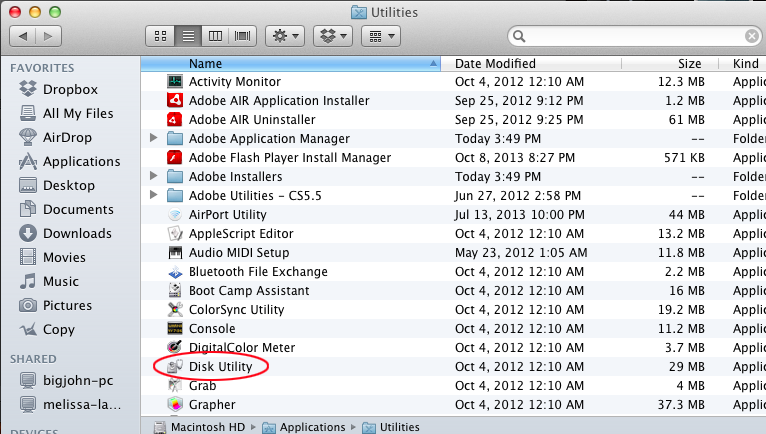
Task: Go to Applications in the path bar
Action: point(310,427)
